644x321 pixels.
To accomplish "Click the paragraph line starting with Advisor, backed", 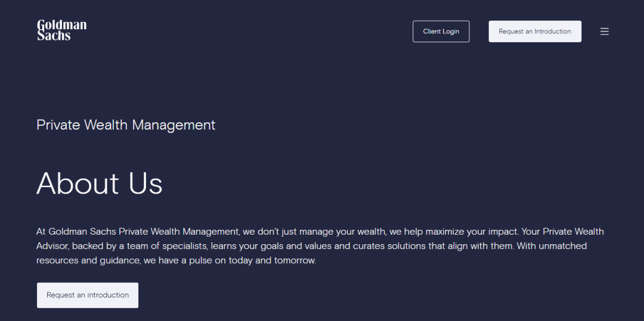I will click(311, 246).
